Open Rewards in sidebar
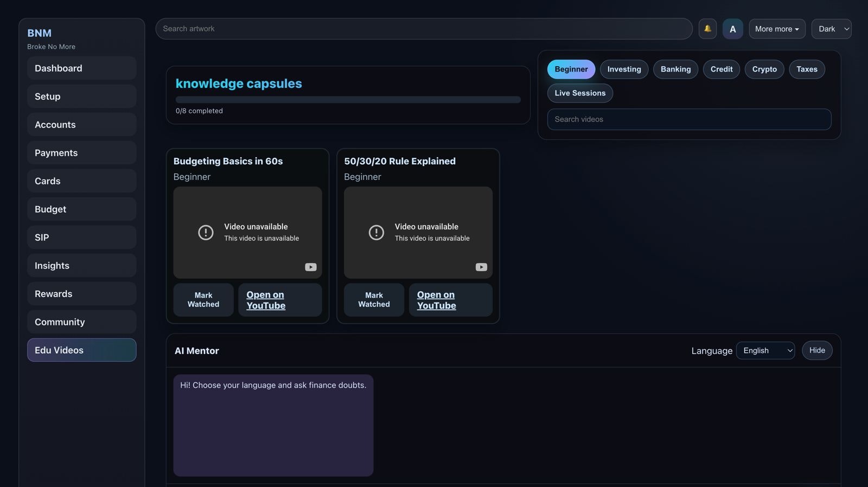The height and width of the screenshot is (487, 868). (x=81, y=293)
